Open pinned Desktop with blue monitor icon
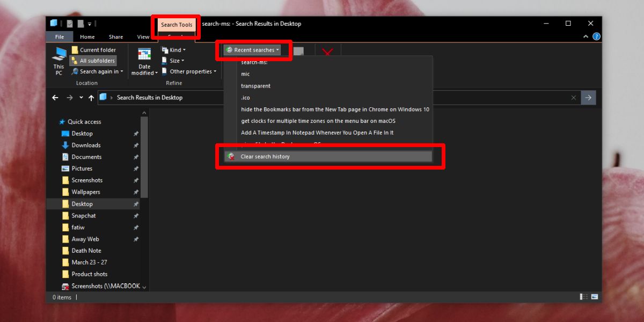Image resolution: width=644 pixels, height=322 pixels. [82, 134]
